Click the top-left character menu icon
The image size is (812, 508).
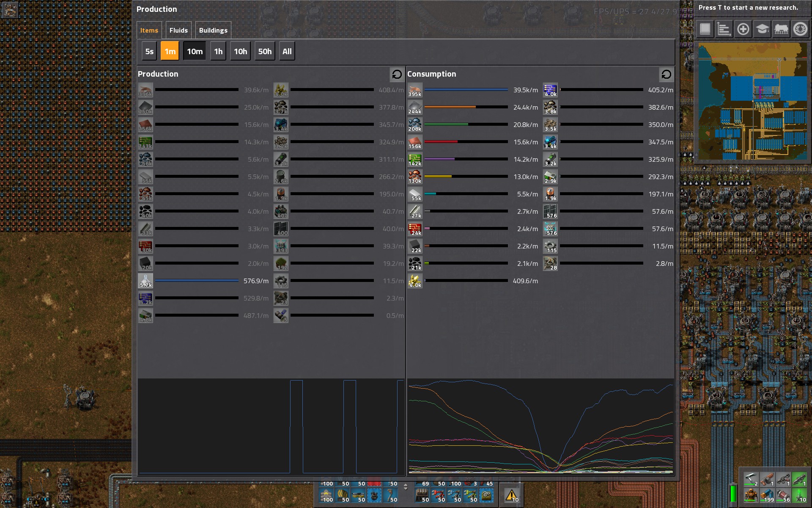pos(9,9)
